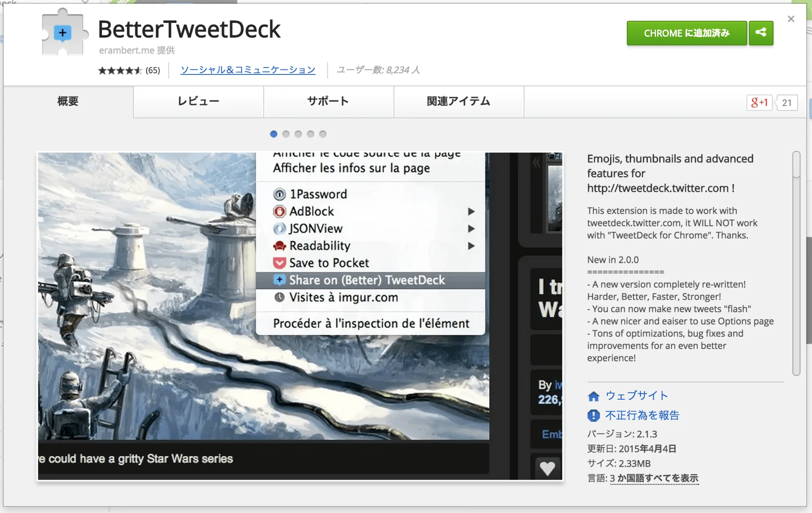The width and height of the screenshot is (812, 513).
Task: Click the 1Password icon in the context menu
Action: (279, 194)
